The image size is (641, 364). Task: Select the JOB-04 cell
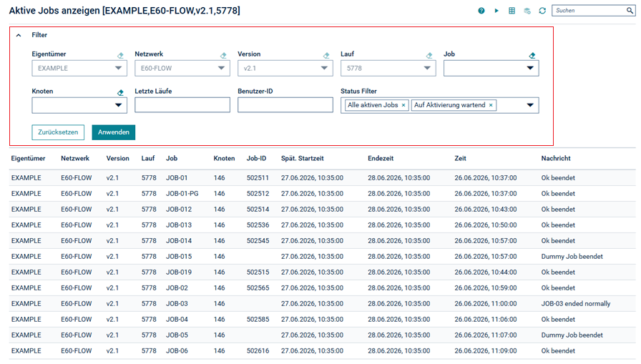177,320
